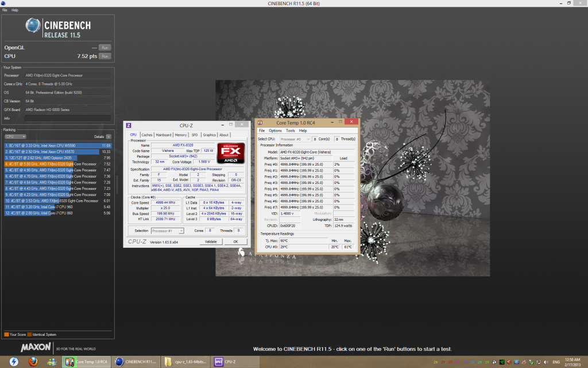Select ranking row AMD Opteron 2435

pos(58,158)
